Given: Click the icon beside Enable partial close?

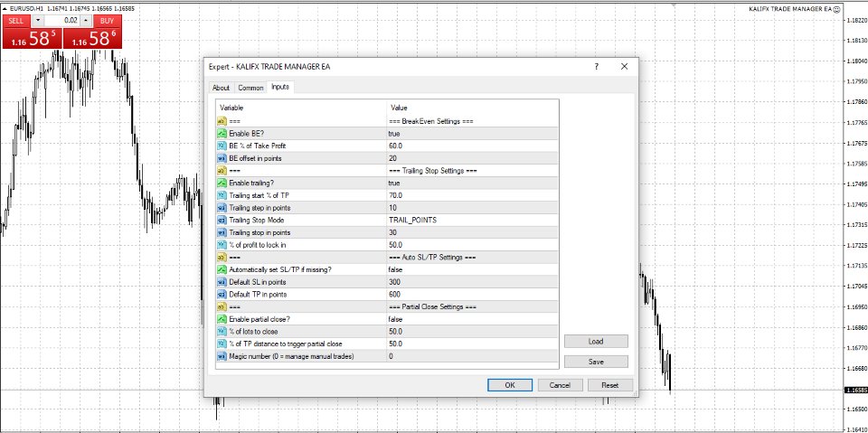Looking at the screenshot, I should [222, 319].
